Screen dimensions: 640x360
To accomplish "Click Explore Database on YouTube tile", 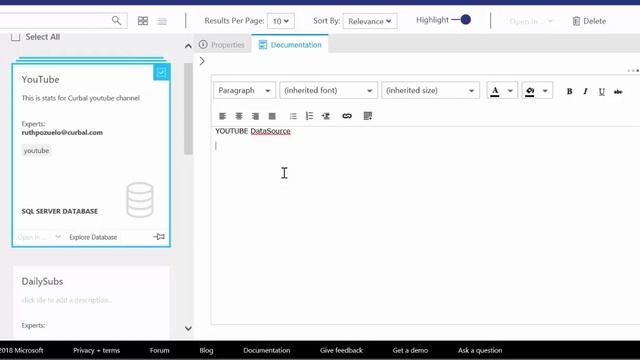I will [x=93, y=237].
